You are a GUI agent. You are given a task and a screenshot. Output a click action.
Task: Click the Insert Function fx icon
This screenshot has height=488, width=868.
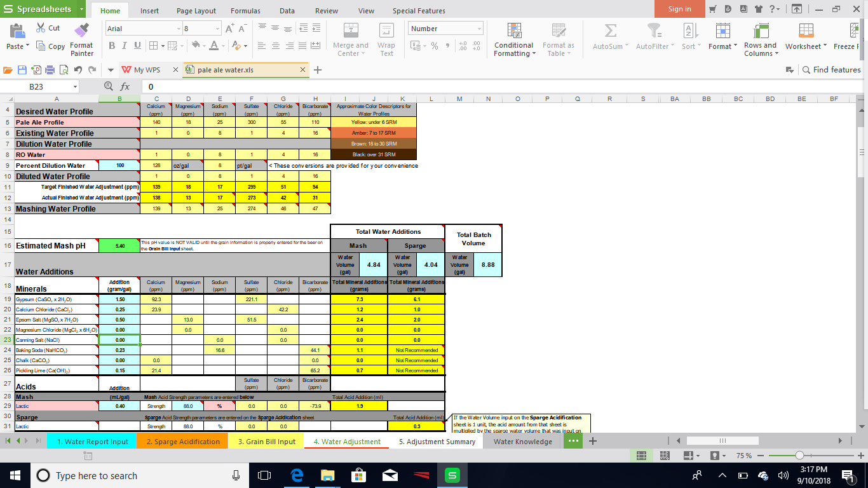[125, 86]
